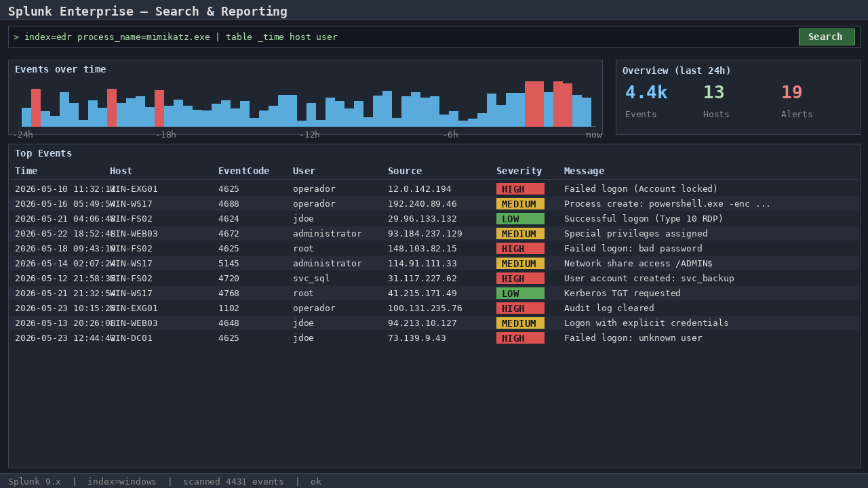Click the User column header
The height and width of the screenshot is (488, 868).
point(304,171)
